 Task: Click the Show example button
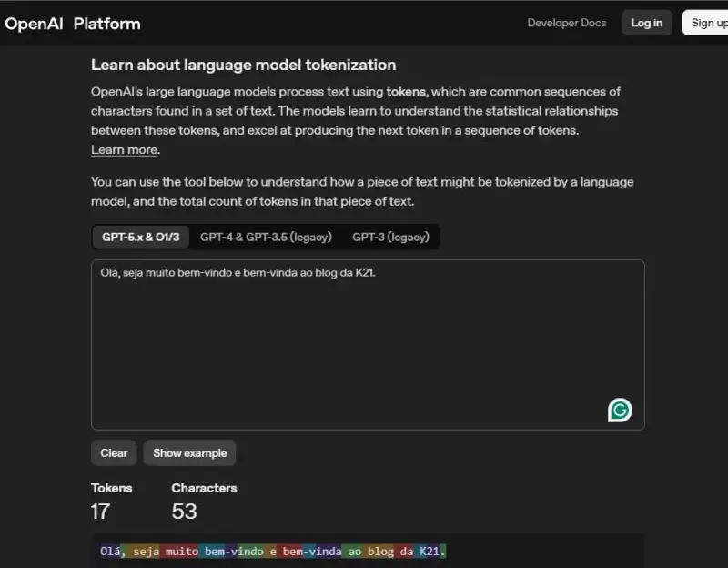[190, 452]
